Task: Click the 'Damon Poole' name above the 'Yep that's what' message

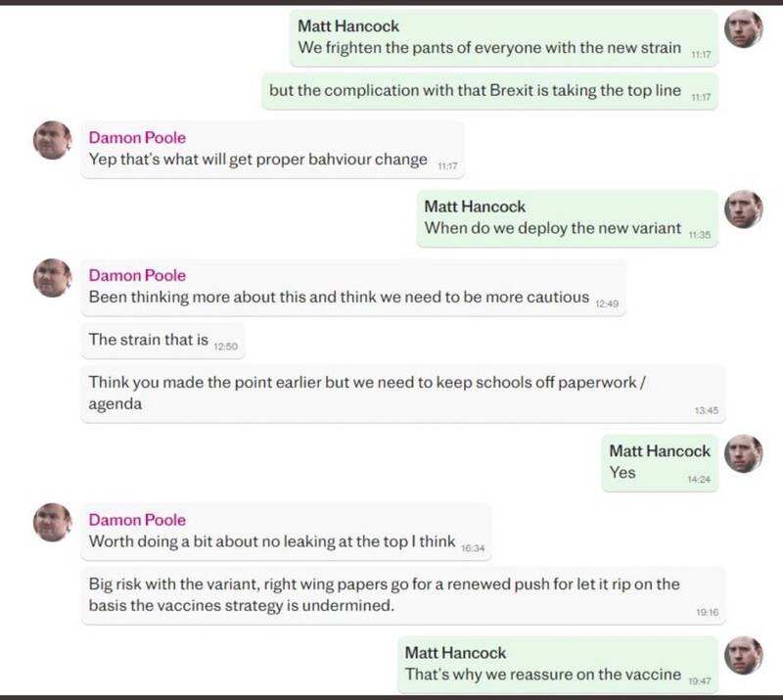Action: [137, 138]
